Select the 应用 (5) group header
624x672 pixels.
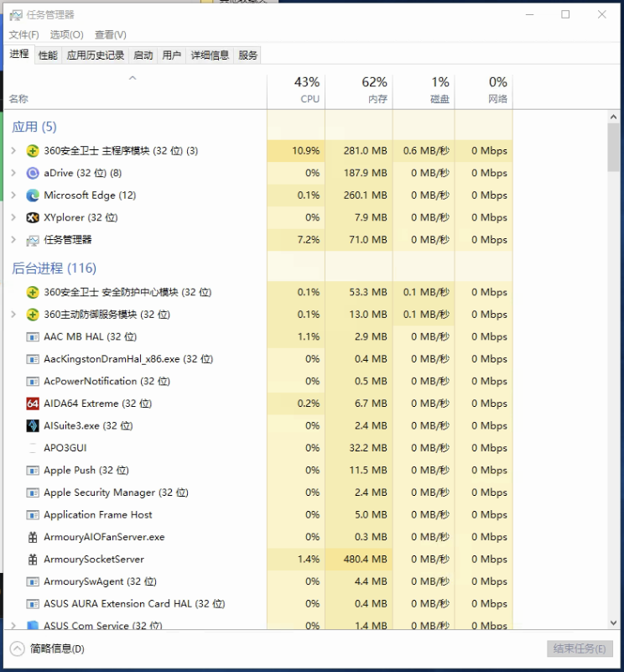[x=34, y=127]
